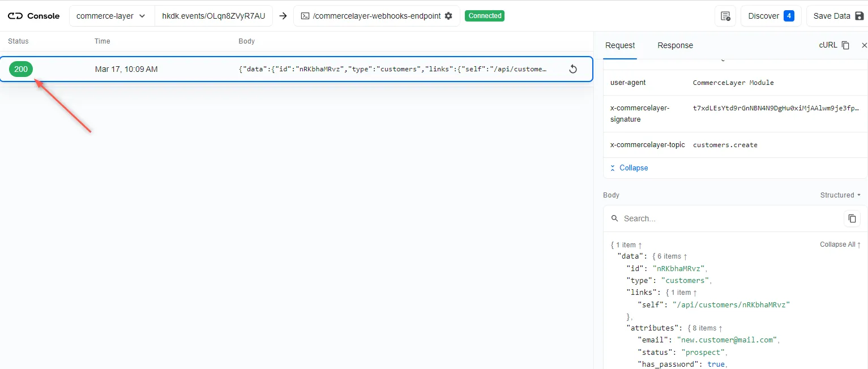Click the floppy disk save icon
Image resolution: width=868 pixels, height=369 pixels.
point(860,16)
